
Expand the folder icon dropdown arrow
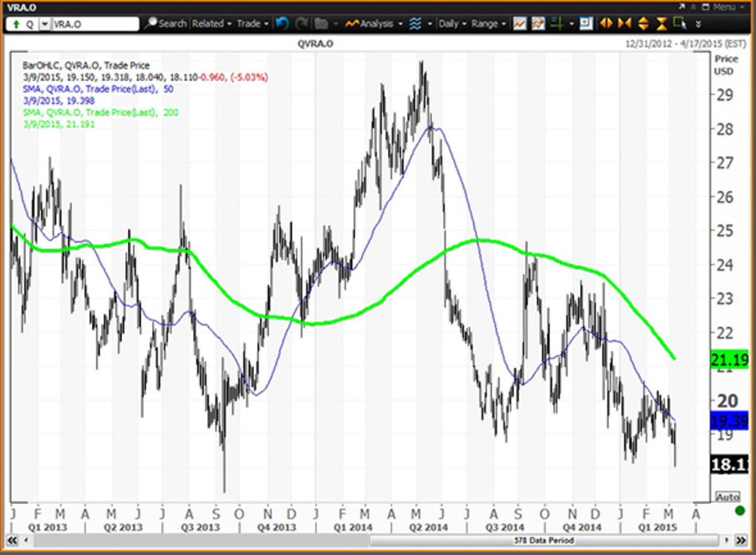coord(336,24)
